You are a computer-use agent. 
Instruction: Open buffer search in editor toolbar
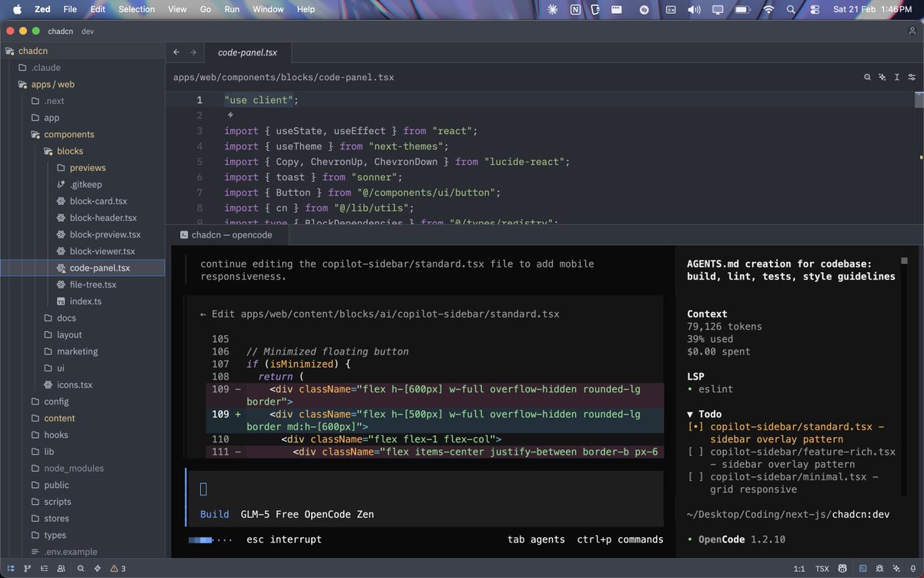coord(867,77)
